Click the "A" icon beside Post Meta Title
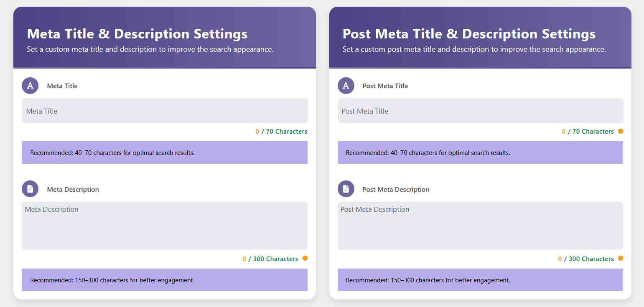 tap(346, 86)
